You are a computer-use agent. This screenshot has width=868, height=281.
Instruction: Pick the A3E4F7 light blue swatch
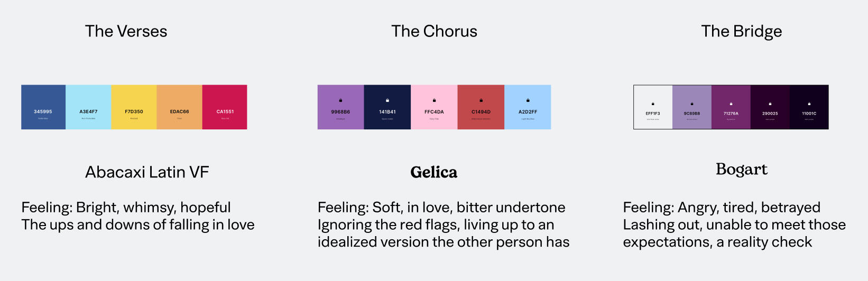(x=88, y=107)
